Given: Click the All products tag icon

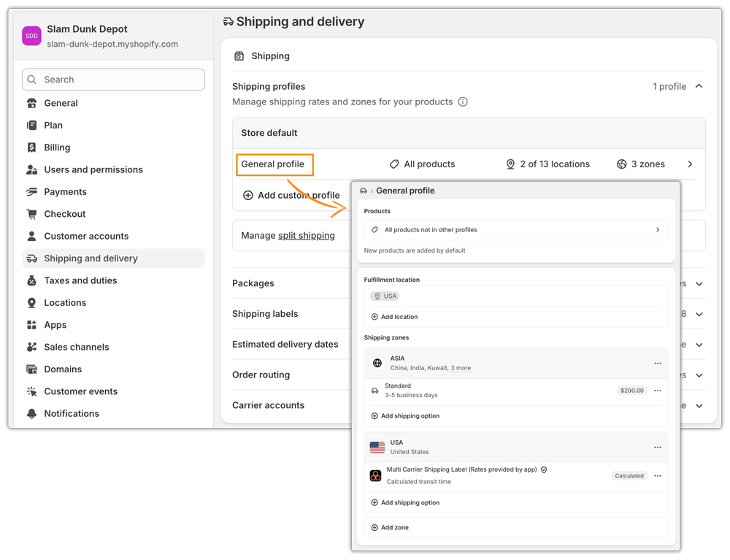Looking at the screenshot, I should pyautogui.click(x=394, y=164).
